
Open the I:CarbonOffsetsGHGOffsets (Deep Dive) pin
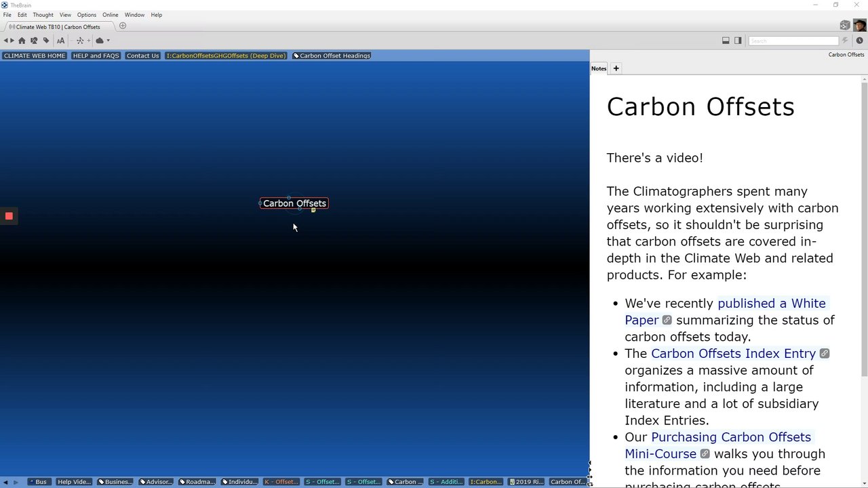click(226, 56)
